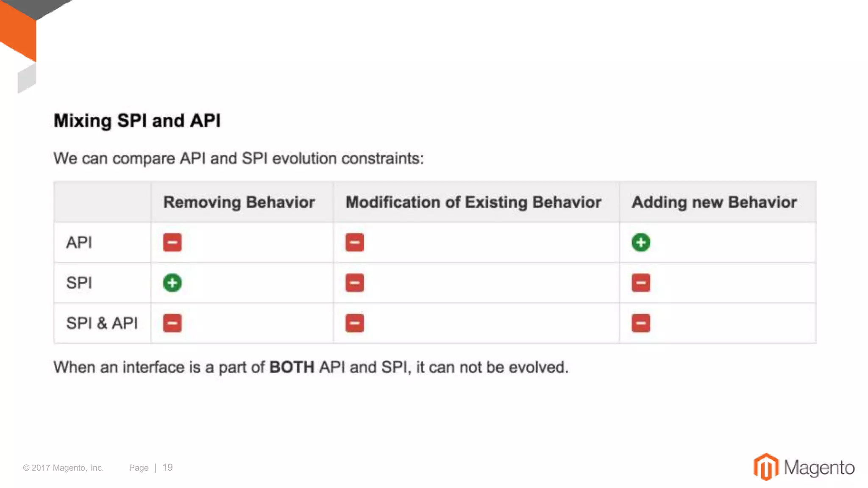Image resolution: width=868 pixels, height=488 pixels.
Task: Click the red minus icon for API Removing Behavior
Action: coord(172,242)
